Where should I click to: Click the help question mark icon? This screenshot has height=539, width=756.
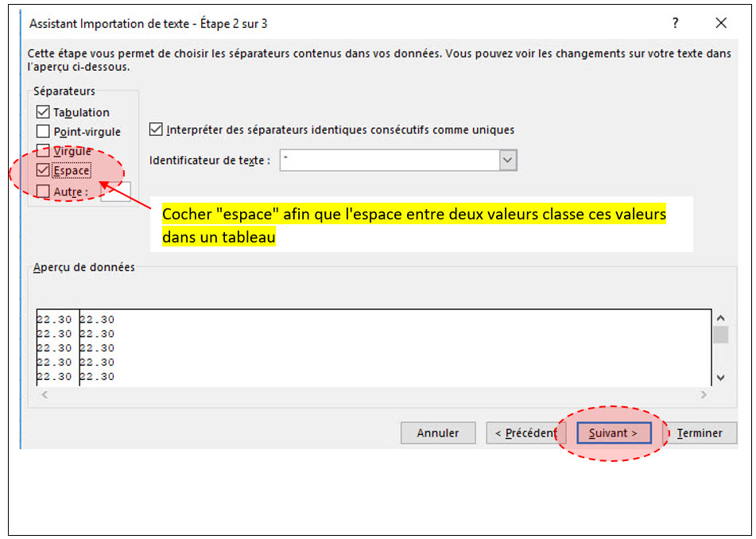point(676,23)
